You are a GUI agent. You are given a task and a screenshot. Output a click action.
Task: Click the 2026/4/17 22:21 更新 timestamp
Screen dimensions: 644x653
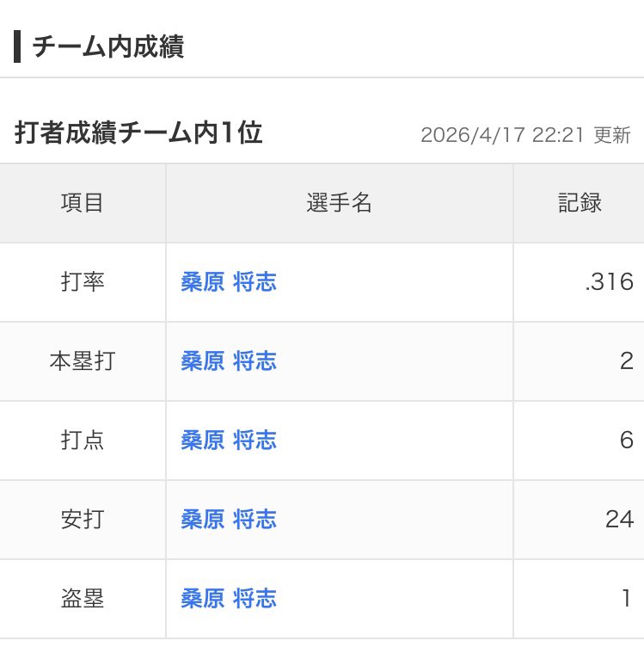pyautogui.click(x=525, y=135)
